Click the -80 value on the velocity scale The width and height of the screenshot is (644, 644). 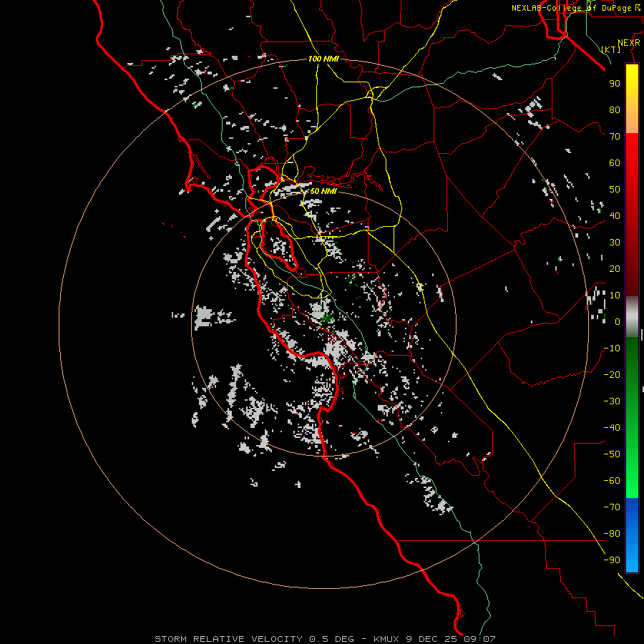click(x=612, y=534)
